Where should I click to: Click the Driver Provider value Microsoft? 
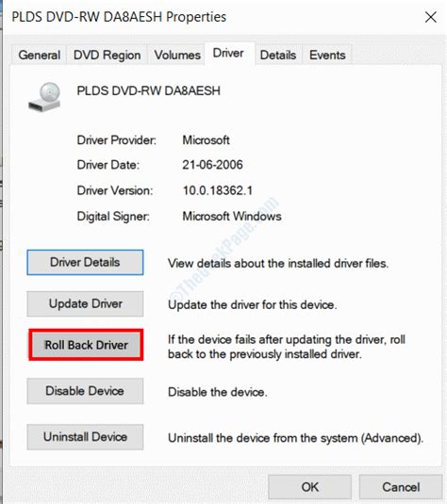coord(206,140)
